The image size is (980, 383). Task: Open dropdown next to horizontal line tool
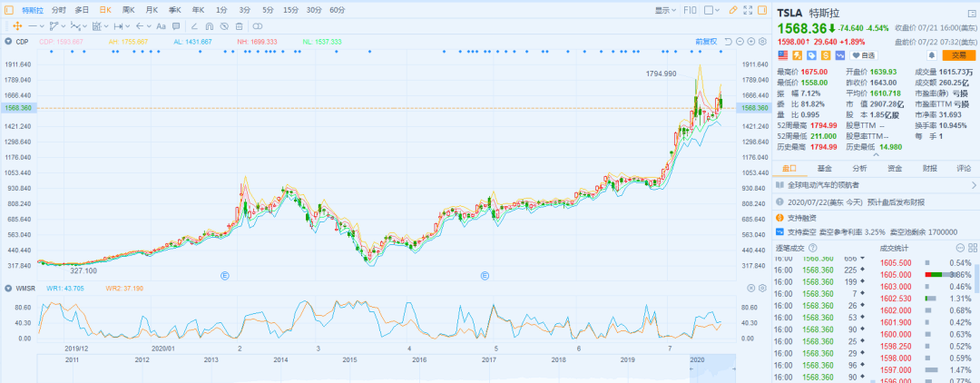(x=42, y=25)
